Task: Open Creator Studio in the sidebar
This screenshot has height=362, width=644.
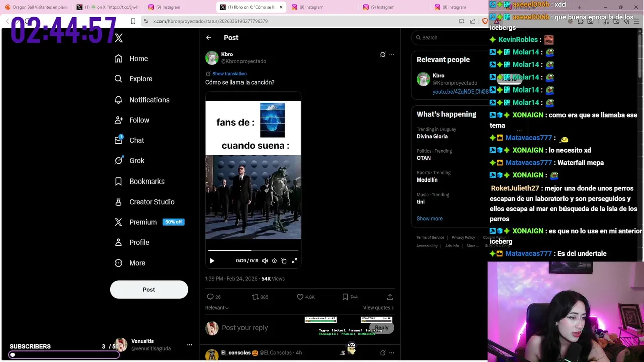Action: click(x=144, y=202)
